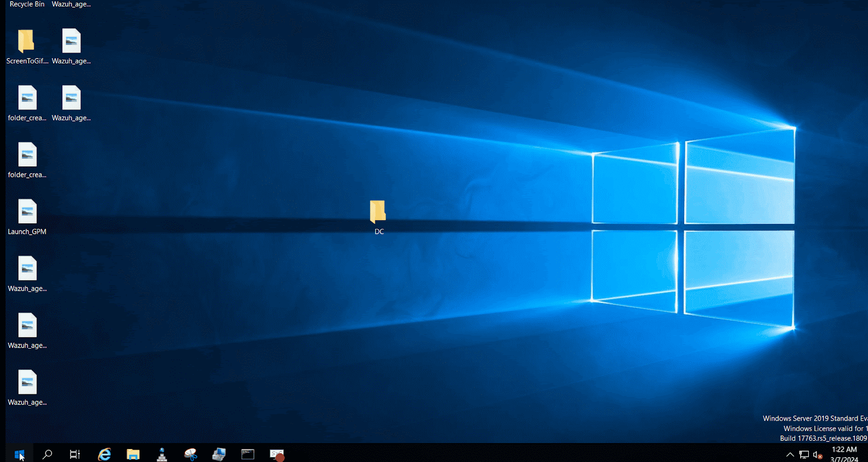The height and width of the screenshot is (462, 868).
Task: Select the Launch_GPM file on desktop
Action: coord(27,217)
